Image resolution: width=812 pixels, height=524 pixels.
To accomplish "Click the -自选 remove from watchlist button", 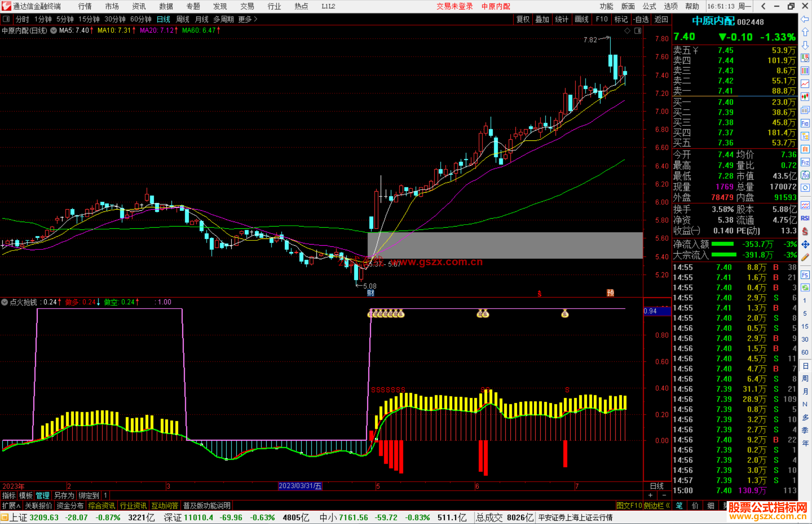I will [641, 19].
